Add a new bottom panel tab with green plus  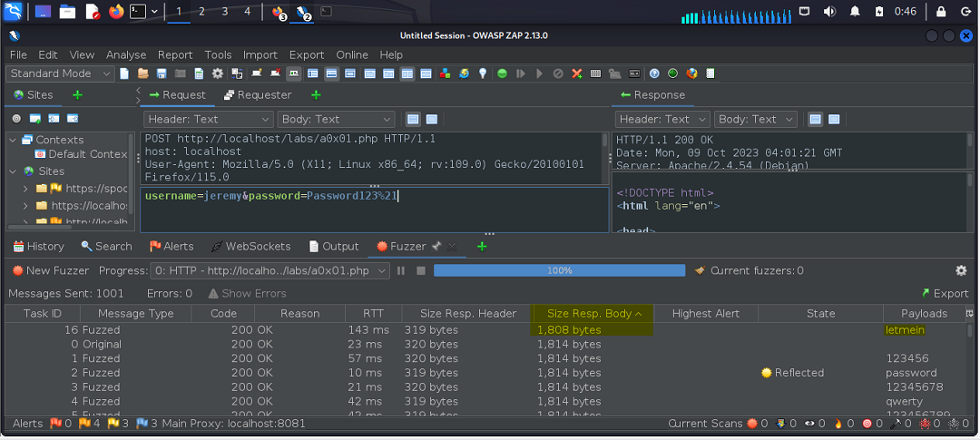[x=482, y=246]
